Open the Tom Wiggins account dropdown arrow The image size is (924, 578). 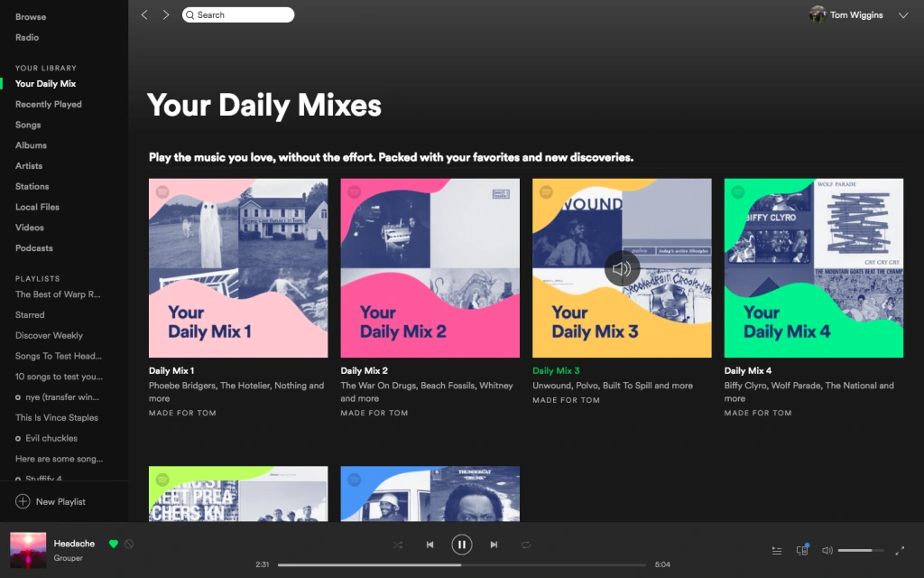click(x=902, y=15)
